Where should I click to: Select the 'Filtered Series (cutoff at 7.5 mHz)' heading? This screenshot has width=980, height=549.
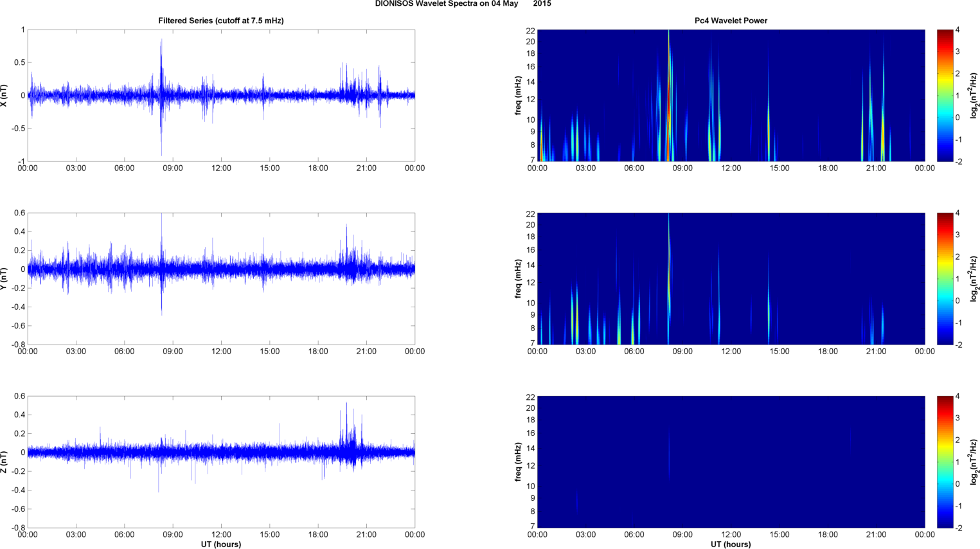221,21
